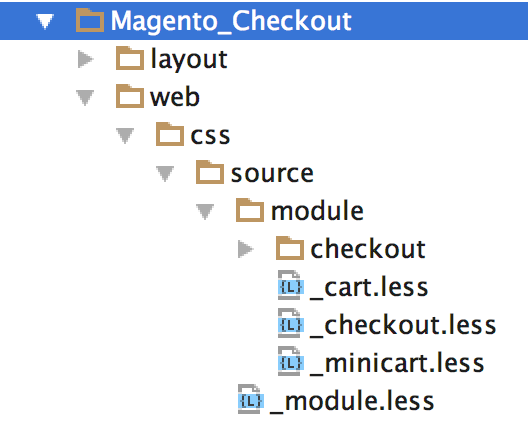This screenshot has width=528, height=426.
Task: Collapse the module folder triangle
Action: [x=205, y=212]
